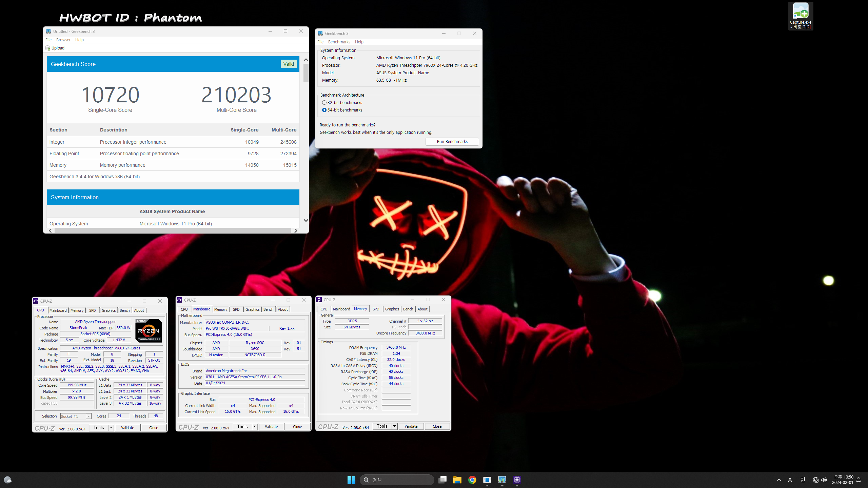868x488 pixels.
Task: Open the Capture.exe desktop shortcut
Action: coord(801,16)
